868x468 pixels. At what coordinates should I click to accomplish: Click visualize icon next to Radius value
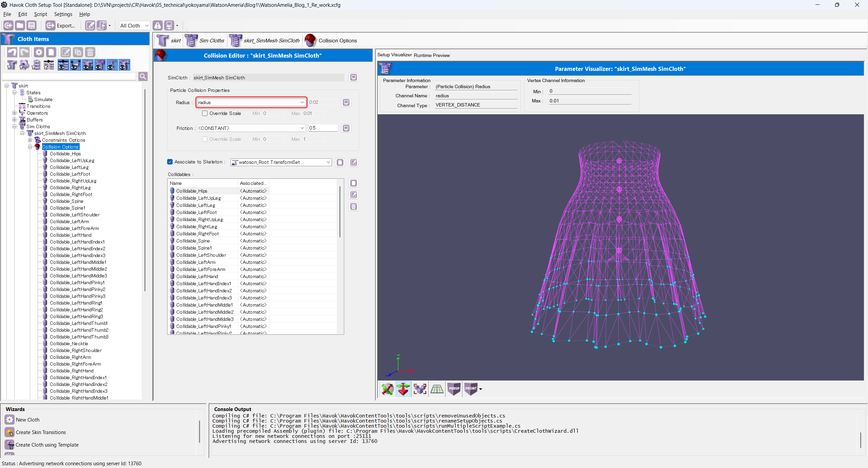click(x=346, y=102)
